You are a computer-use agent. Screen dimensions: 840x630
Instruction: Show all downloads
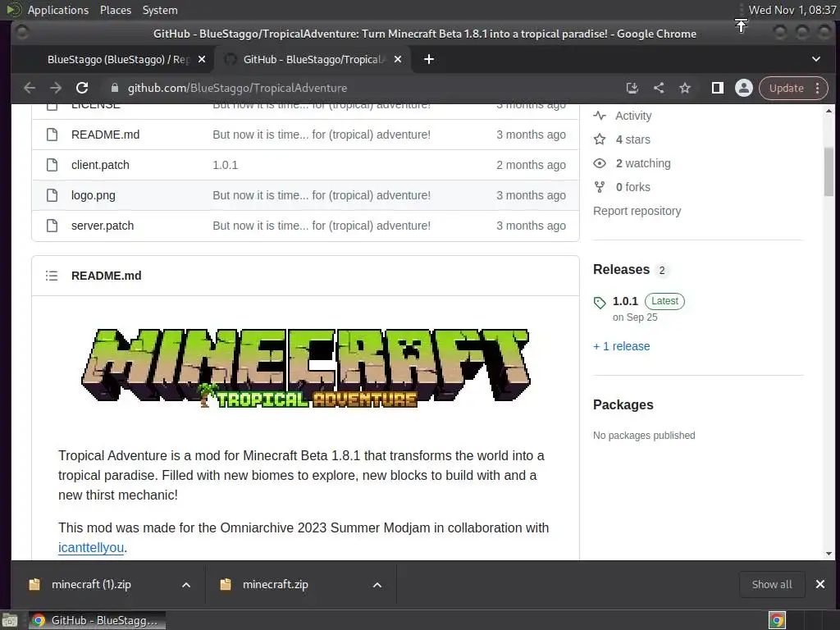point(771,584)
